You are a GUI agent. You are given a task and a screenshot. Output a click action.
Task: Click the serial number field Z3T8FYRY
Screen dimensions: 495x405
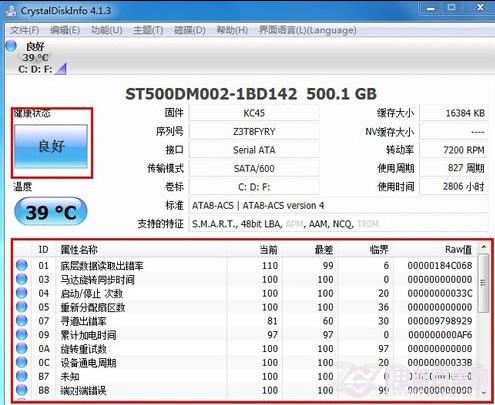254,132
